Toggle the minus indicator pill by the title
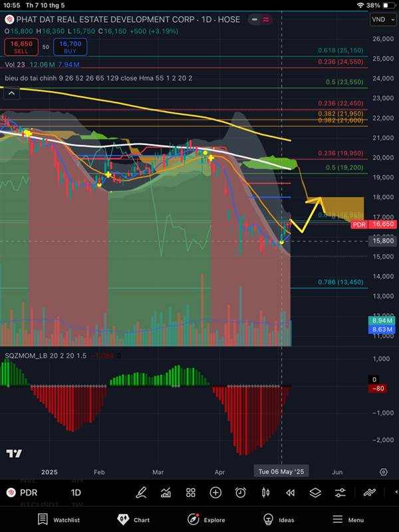The image size is (399, 532). tap(255, 19)
